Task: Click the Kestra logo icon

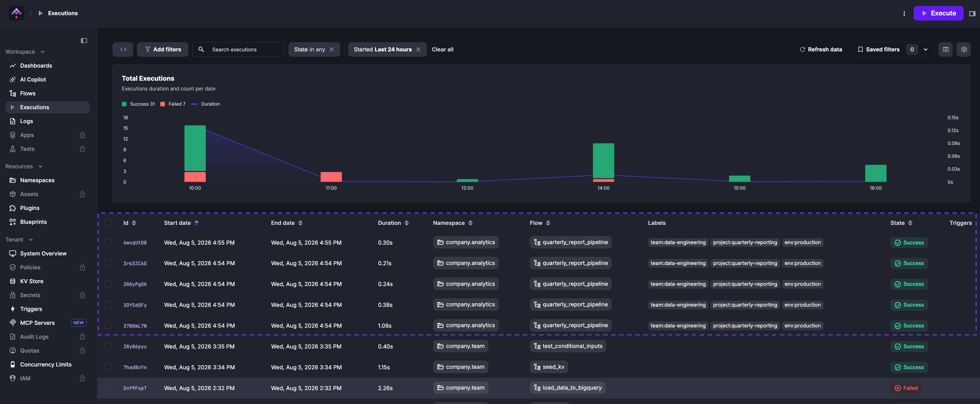Action: (x=16, y=13)
